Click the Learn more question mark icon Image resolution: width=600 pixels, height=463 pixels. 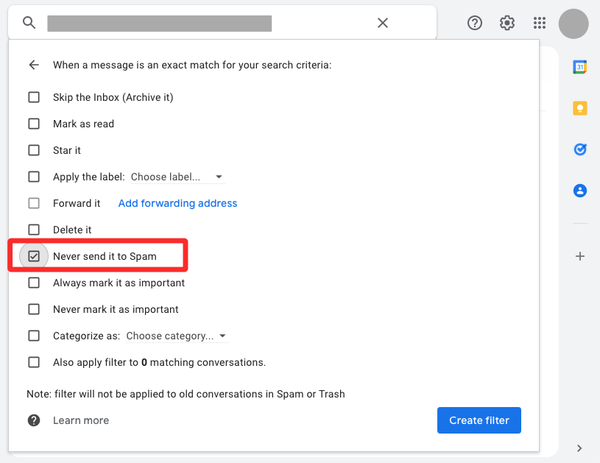[x=34, y=420]
